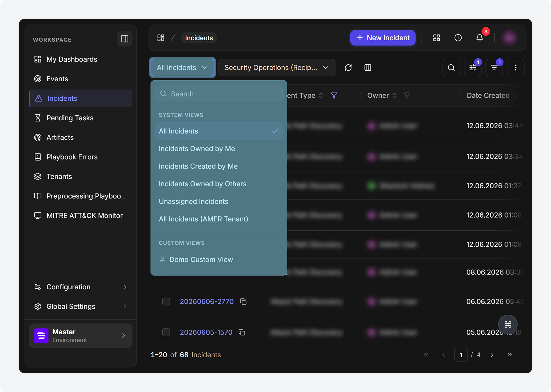The image size is (551, 392).
Task: Toggle the Owner column filter
Action: click(407, 95)
